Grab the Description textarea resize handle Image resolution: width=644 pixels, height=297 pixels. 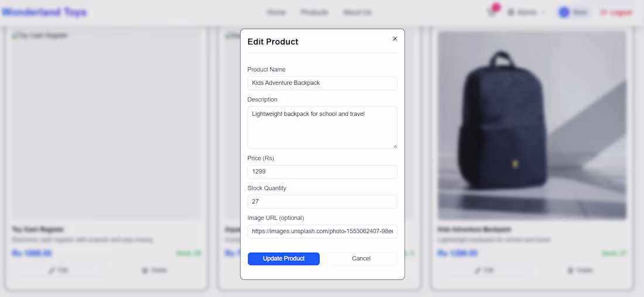click(x=395, y=146)
